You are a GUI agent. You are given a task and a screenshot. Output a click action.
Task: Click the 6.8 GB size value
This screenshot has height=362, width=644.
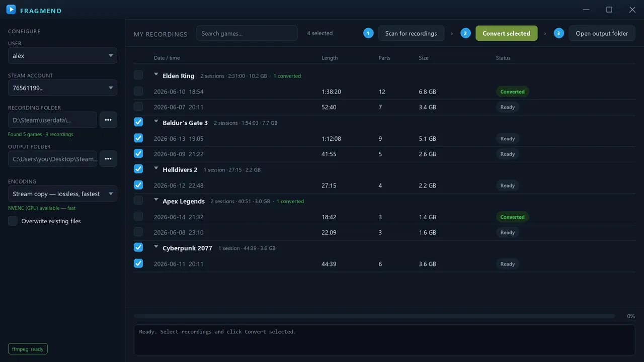(x=427, y=92)
